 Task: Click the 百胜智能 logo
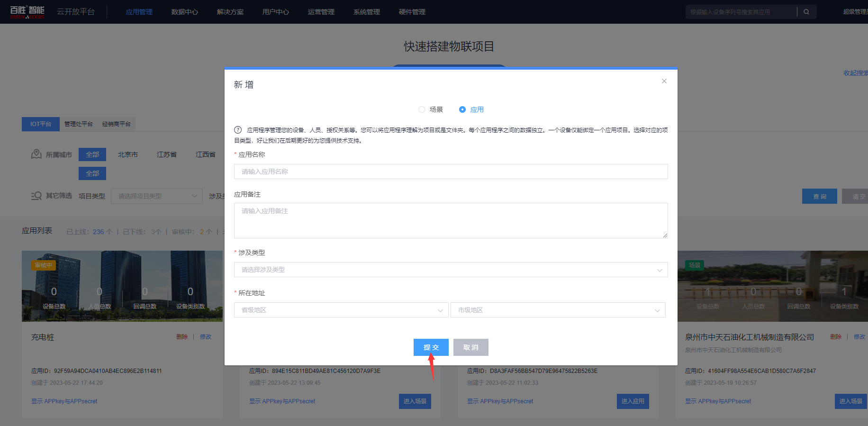(x=27, y=12)
